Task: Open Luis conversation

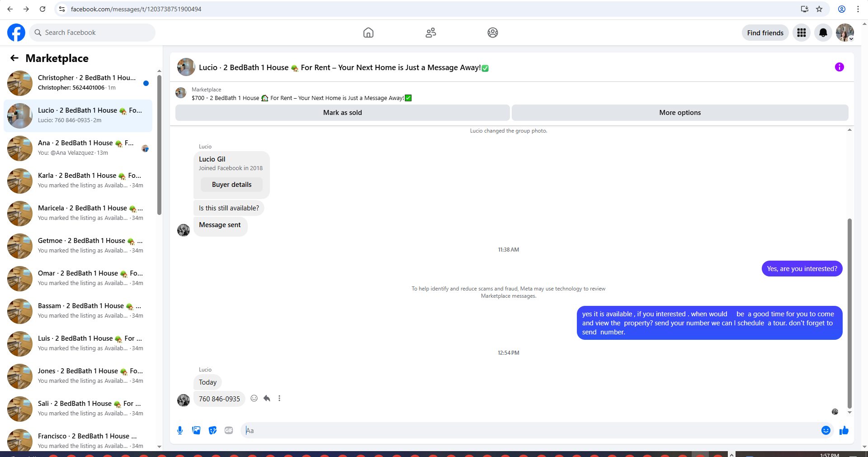Action: tap(78, 344)
